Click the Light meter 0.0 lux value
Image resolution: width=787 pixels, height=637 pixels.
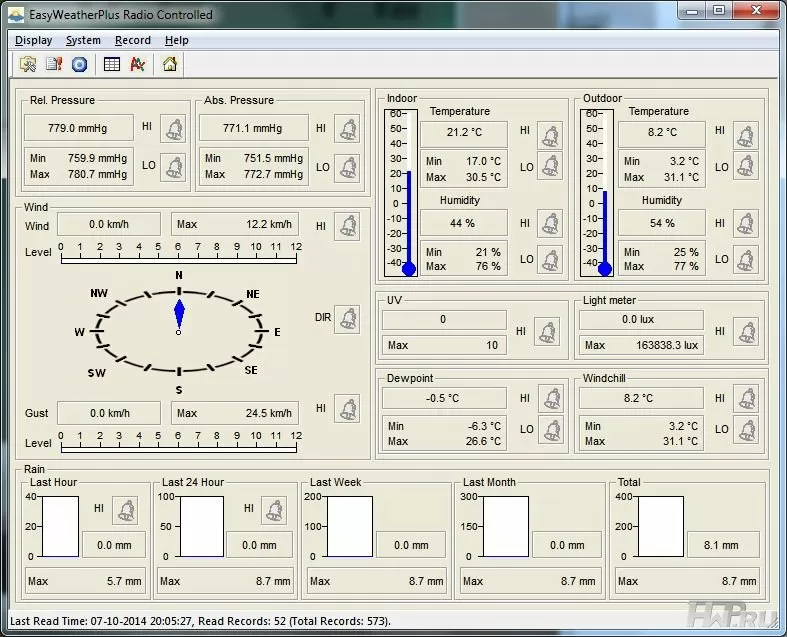point(641,320)
